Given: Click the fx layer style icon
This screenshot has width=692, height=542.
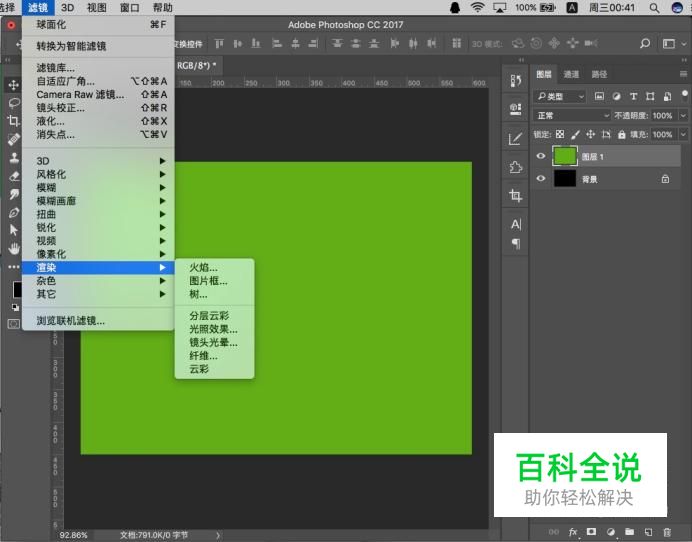Looking at the screenshot, I should (574, 531).
